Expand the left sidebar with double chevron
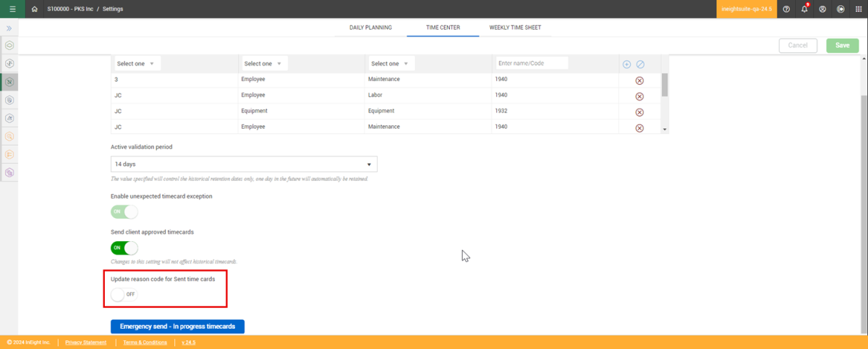The image size is (868, 349). (x=9, y=28)
